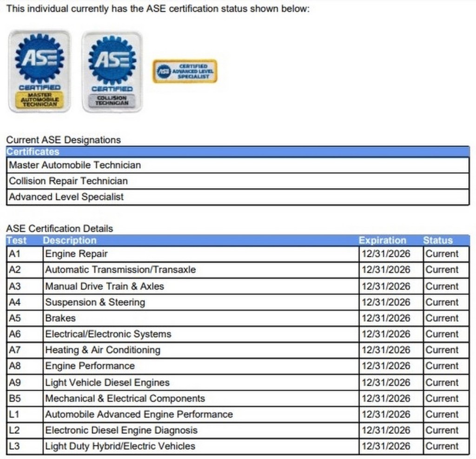The height and width of the screenshot is (459, 476).
Task: Select Electrical/Electronic Systems row text
Action: tap(108, 334)
